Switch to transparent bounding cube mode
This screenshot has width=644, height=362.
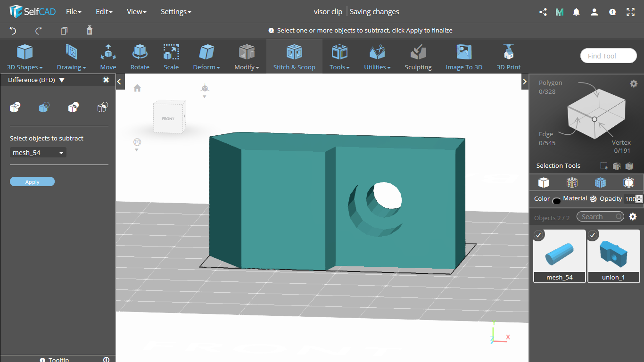[628, 182]
